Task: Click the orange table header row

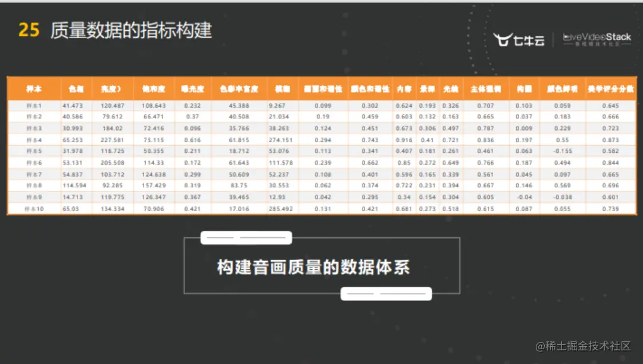Action: click(321, 89)
